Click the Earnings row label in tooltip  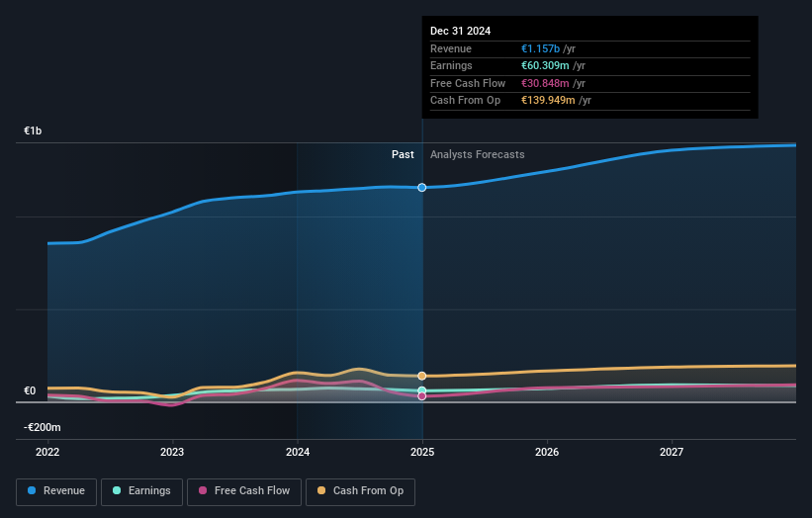pyautogui.click(x=451, y=65)
